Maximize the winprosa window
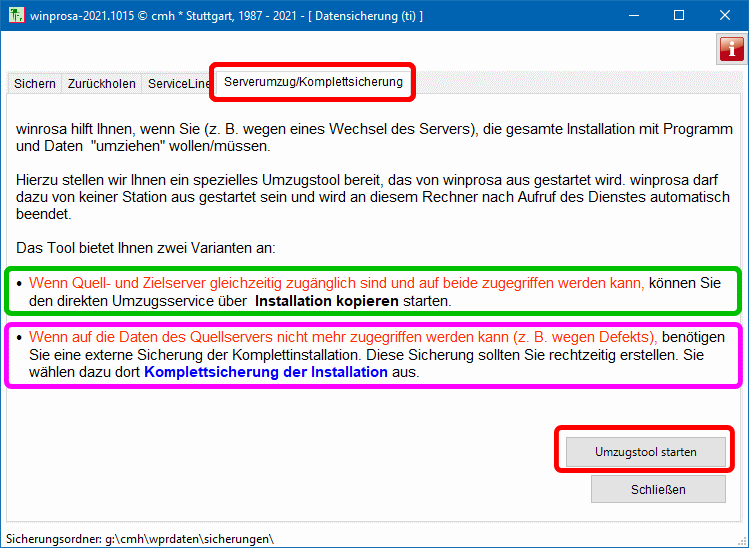Screen dimensions: 749x548 point(679,16)
